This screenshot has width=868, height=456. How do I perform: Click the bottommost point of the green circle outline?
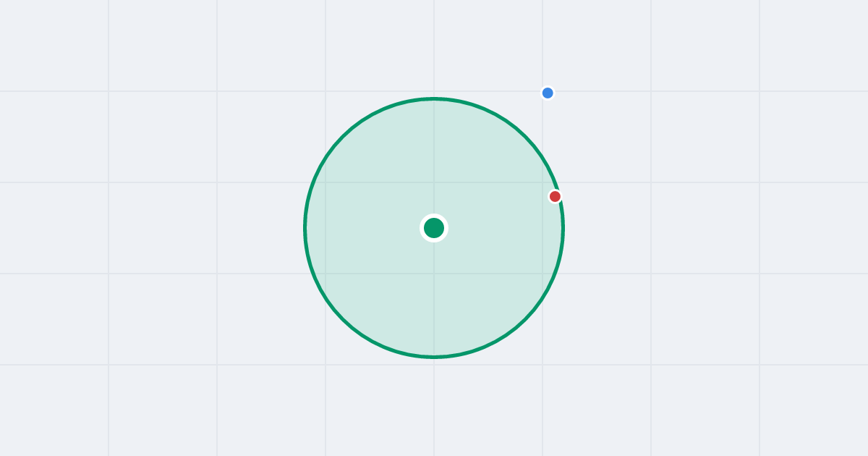coord(434,357)
